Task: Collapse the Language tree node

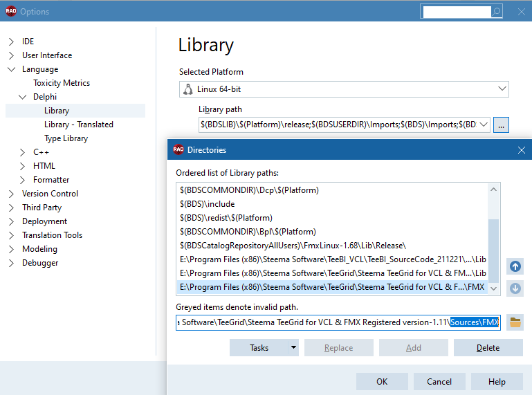Action: pyautogui.click(x=11, y=69)
